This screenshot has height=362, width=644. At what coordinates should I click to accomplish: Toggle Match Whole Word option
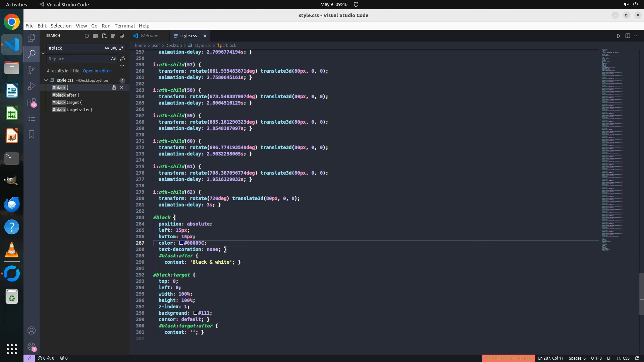[x=114, y=48]
